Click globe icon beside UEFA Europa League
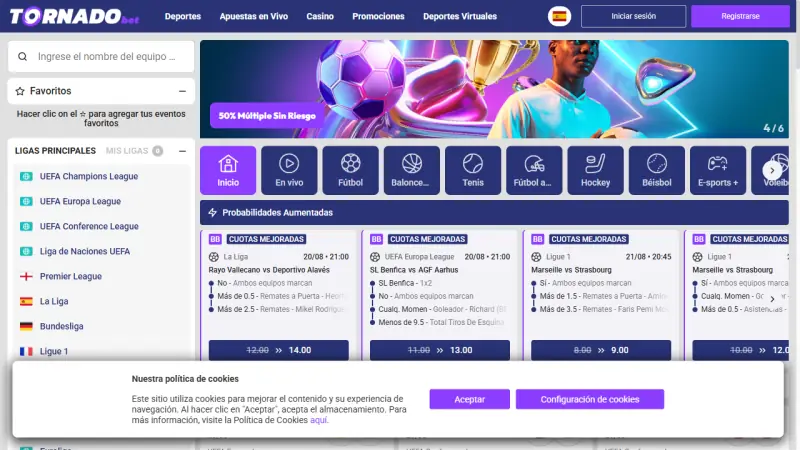800x450 pixels. coord(26,202)
